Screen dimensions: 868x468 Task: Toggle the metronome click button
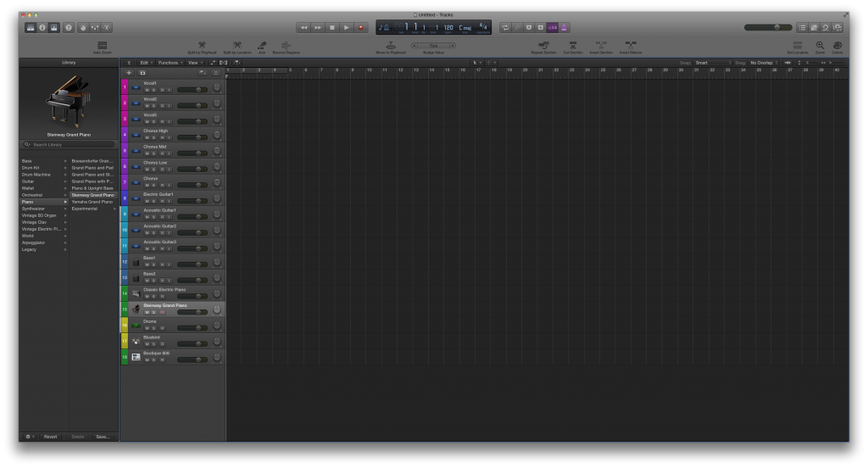click(x=564, y=28)
